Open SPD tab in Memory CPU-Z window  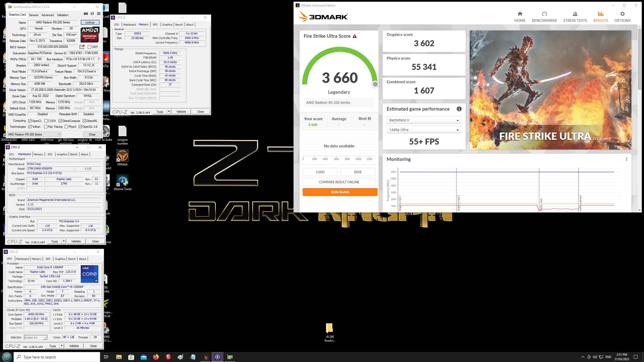coord(155,25)
